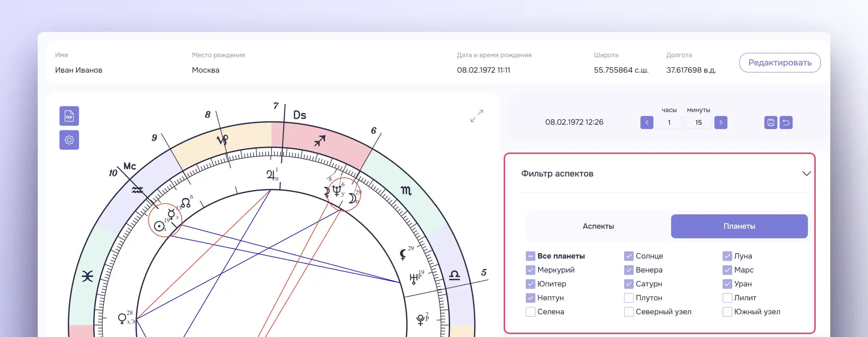This screenshot has height=337, width=868.
Task: Disable the Нептун checkbox
Action: pyautogui.click(x=530, y=298)
